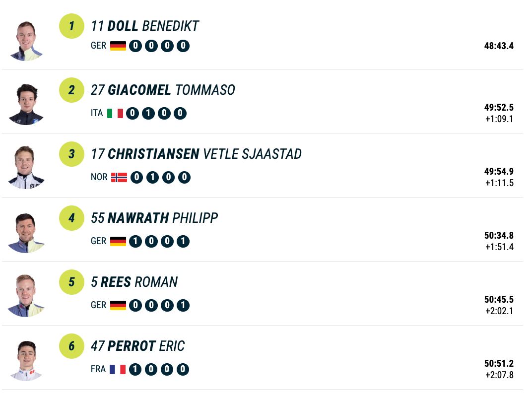Image resolution: width=532 pixels, height=396 pixels.
Task: Open the DOLL BENEDIKT name link
Action: click(x=145, y=26)
